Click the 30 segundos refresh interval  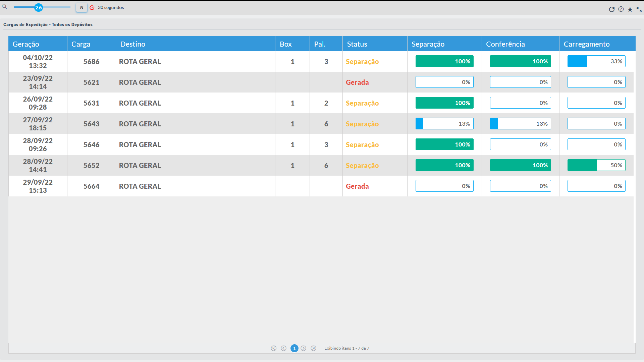coord(111,7)
